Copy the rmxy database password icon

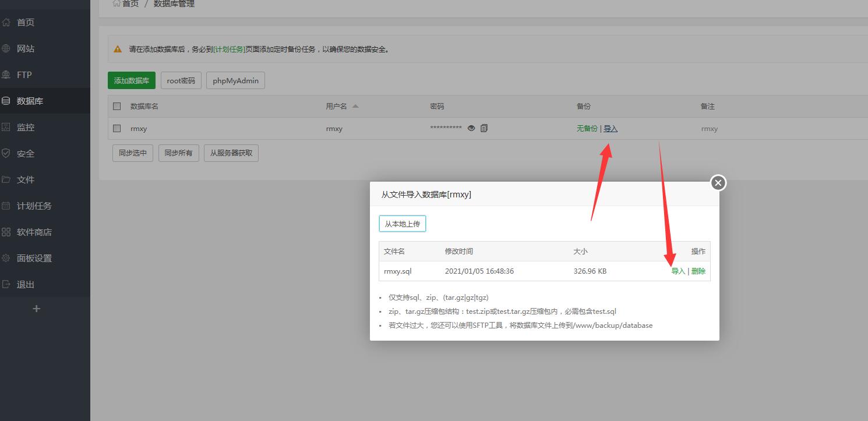pos(484,128)
